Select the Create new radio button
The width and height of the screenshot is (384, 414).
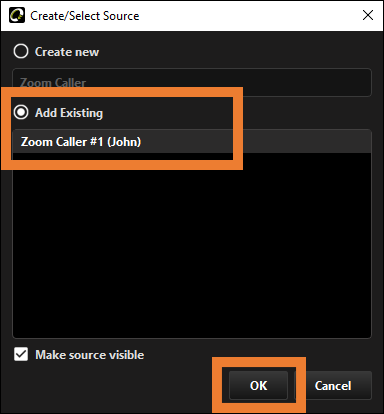(21, 51)
